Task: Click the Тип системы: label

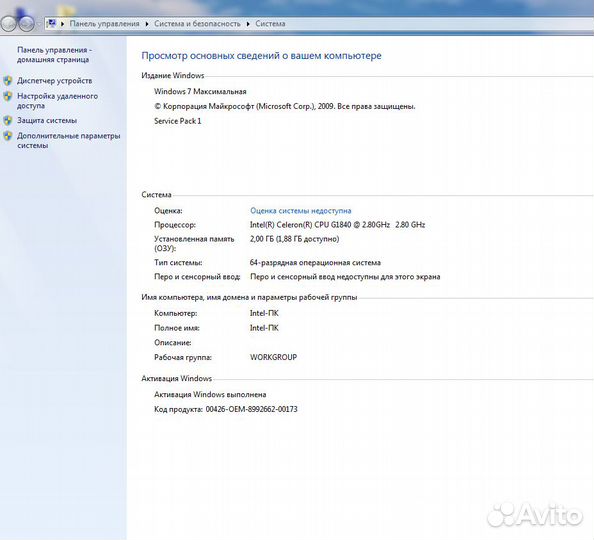Action: [x=178, y=263]
